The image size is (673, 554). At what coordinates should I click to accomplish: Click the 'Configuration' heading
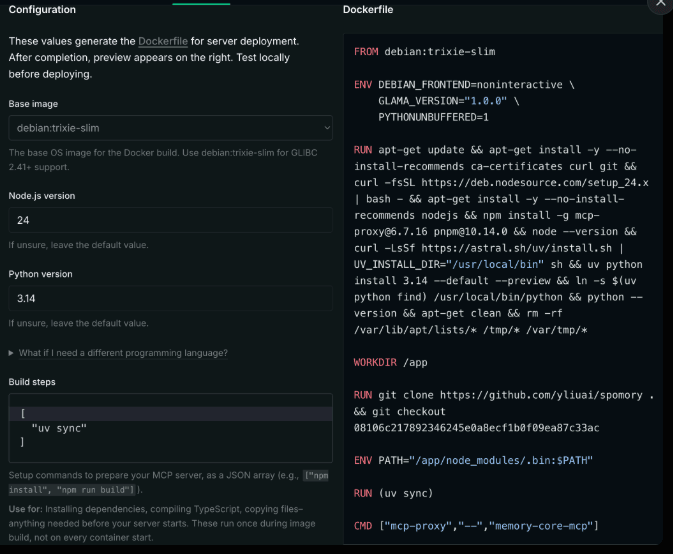tap(42, 9)
